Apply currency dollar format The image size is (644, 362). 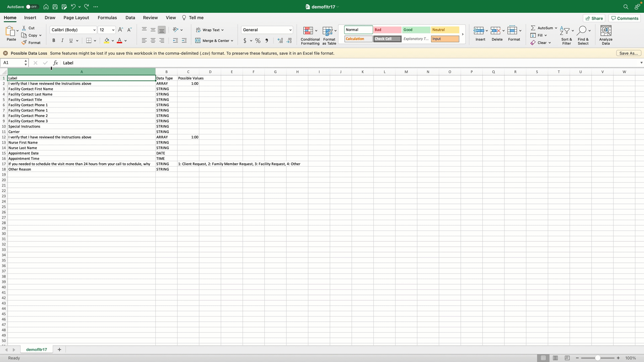point(245,41)
